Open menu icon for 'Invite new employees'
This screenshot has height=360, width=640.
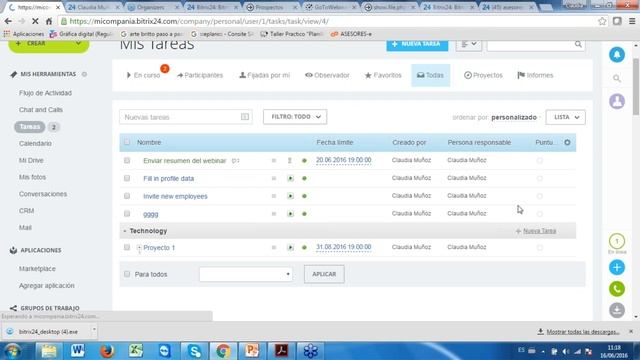click(x=274, y=196)
